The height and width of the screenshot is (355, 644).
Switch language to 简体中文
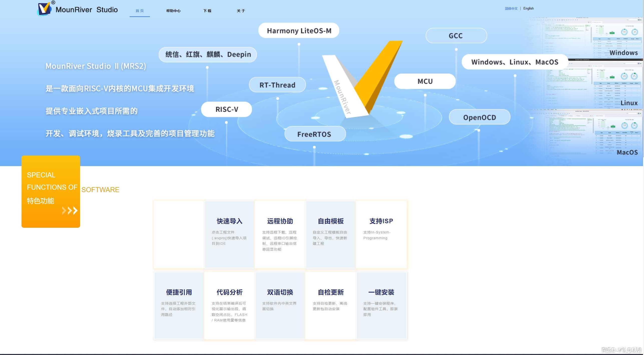511,9
